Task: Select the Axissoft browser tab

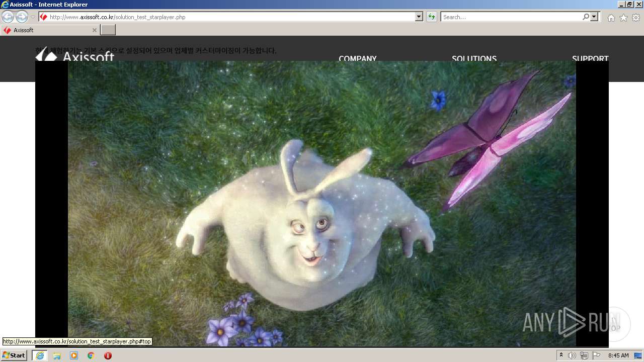Action: 50,30
